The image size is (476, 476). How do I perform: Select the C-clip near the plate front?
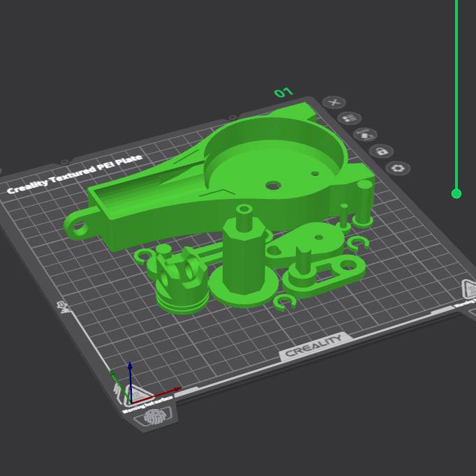tap(285, 302)
